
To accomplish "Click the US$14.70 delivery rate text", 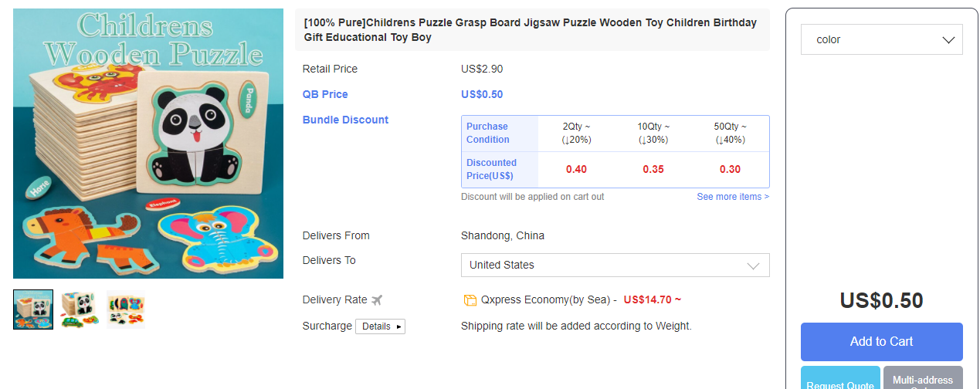I will [x=652, y=299].
